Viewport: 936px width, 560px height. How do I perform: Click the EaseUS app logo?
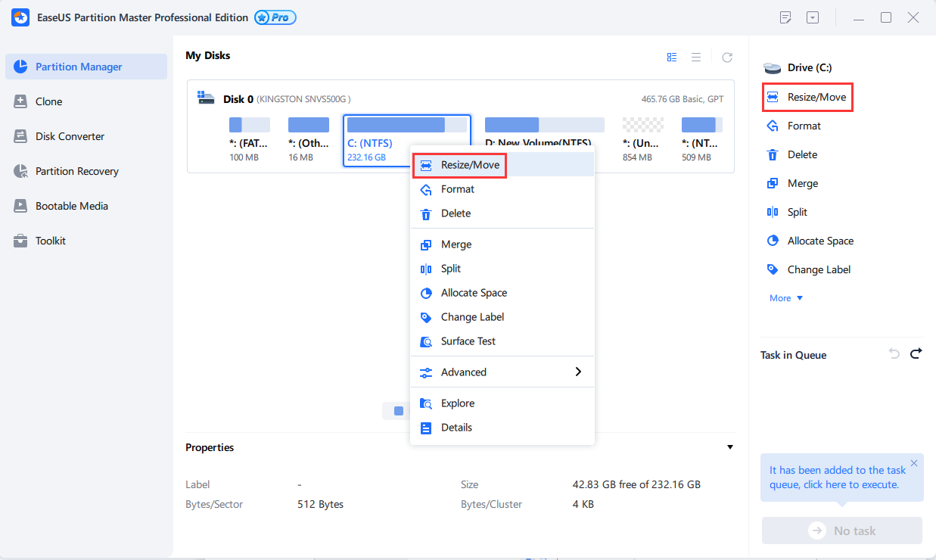coord(20,17)
